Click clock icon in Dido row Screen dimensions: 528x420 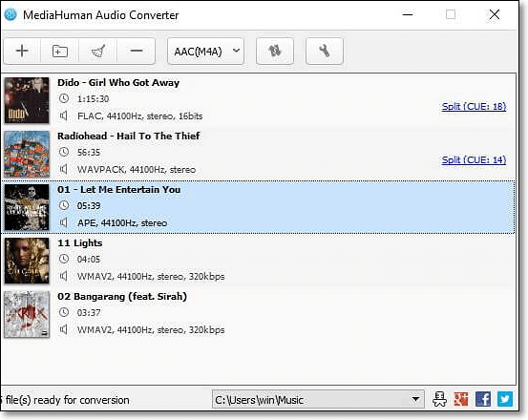point(64,98)
